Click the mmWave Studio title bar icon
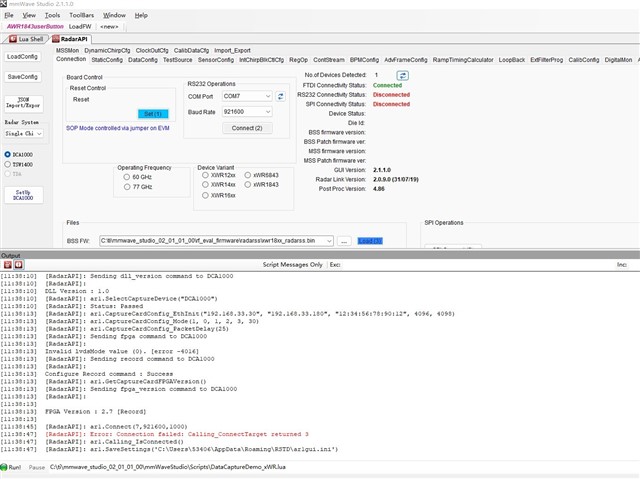 (4, 4)
